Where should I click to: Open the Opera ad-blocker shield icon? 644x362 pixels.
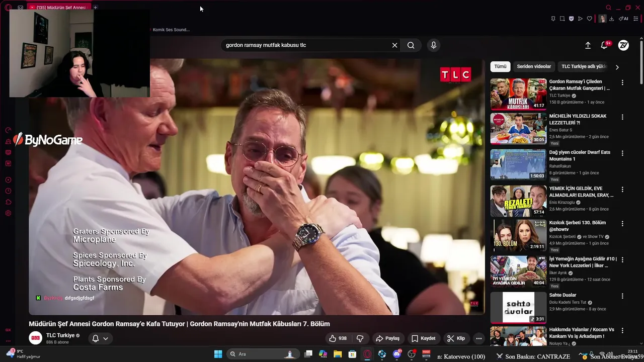click(571, 19)
